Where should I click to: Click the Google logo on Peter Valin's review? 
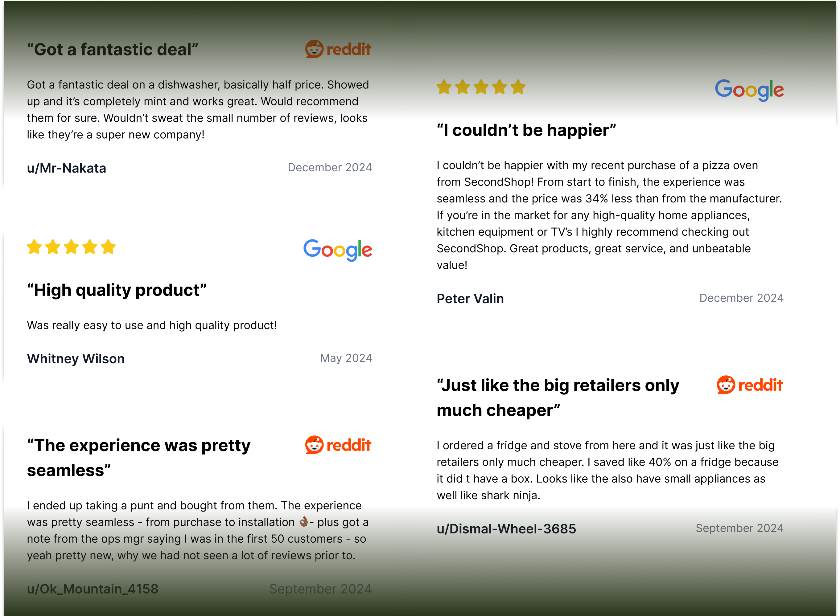(749, 90)
